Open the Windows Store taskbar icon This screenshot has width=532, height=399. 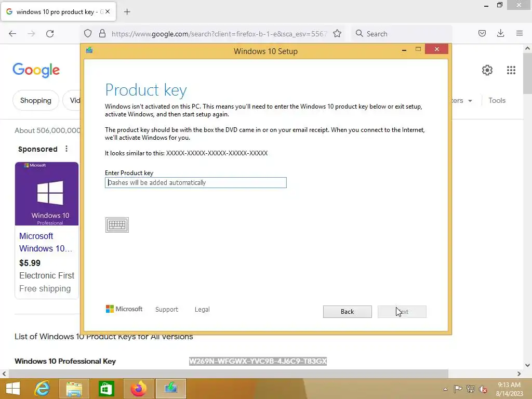(x=106, y=389)
